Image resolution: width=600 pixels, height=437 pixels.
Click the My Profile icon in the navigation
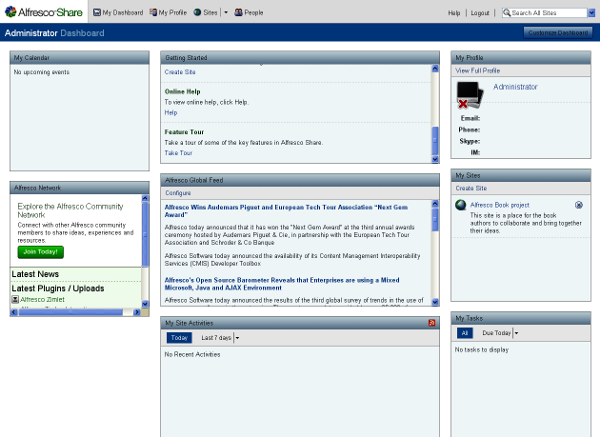pos(153,13)
